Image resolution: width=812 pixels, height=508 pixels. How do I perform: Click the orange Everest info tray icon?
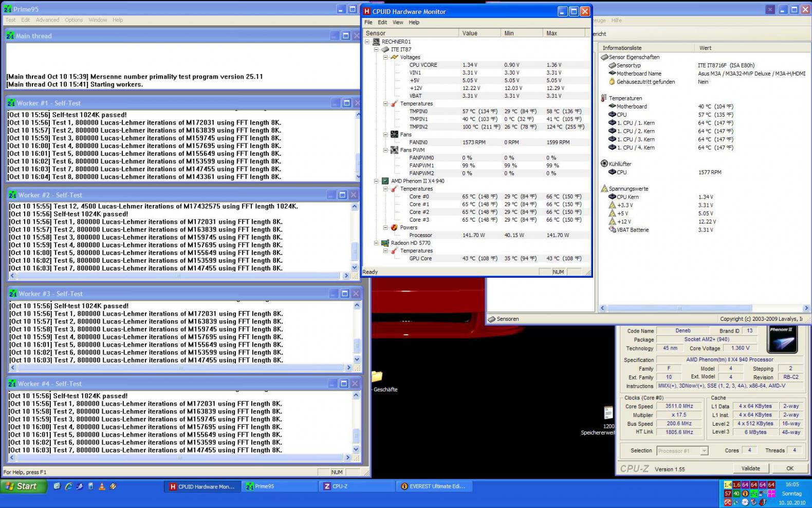tap(745, 494)
